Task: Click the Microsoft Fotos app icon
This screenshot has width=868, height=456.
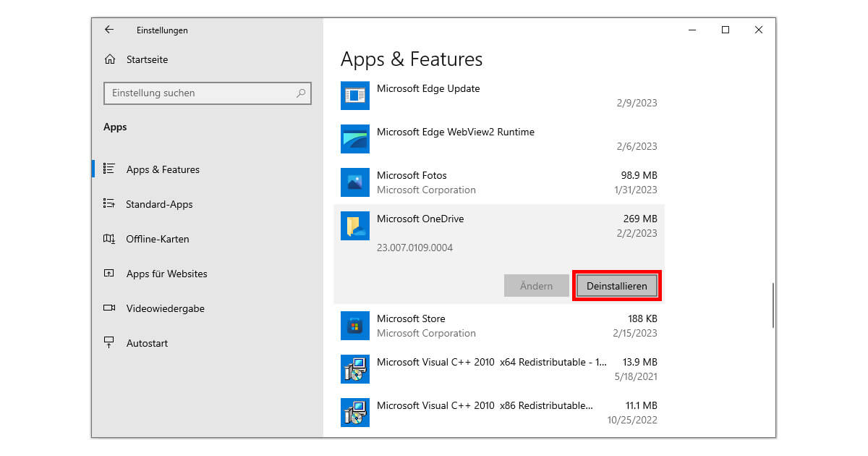Action: pyautogui.click(x=354, y=182)
